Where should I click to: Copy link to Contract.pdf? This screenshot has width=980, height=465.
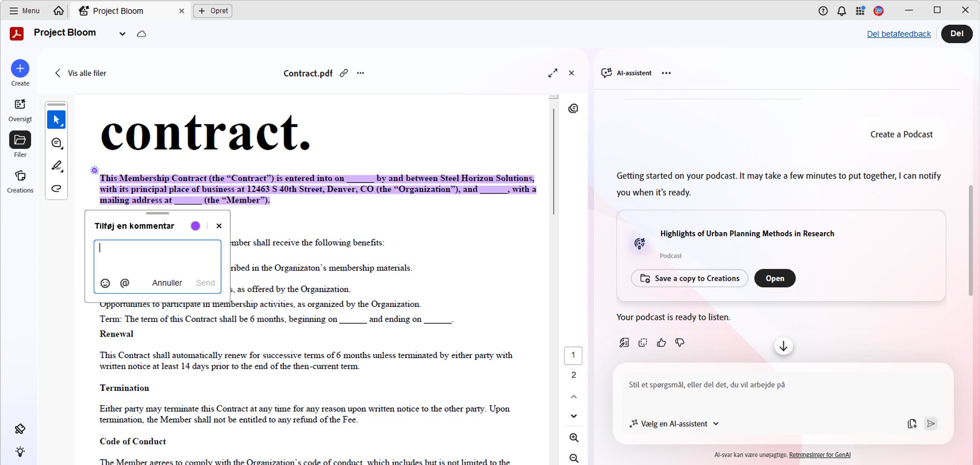coord(344,73)
